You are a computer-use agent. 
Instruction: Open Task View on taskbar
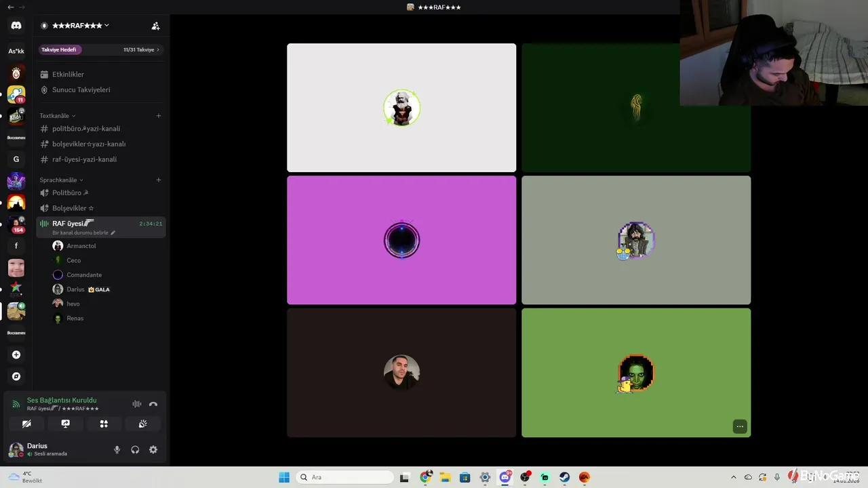tap(405, 477)
